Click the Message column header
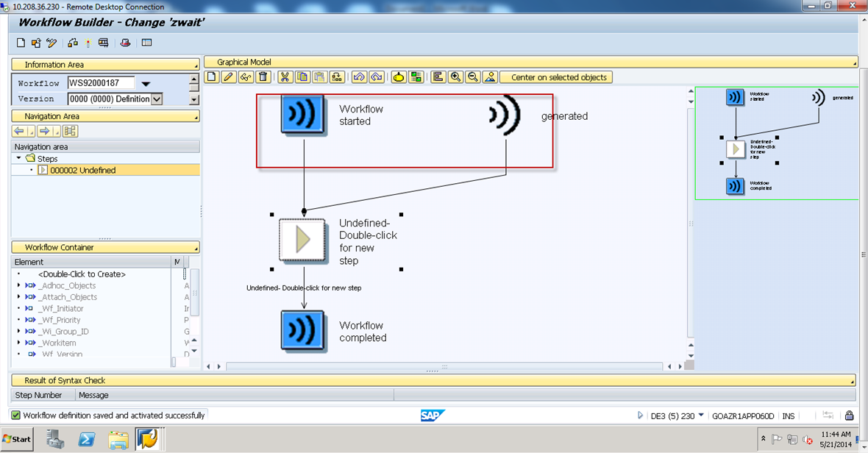Image resolution: width=868 pixels, height=453 pixels. (x=234, y=395)
